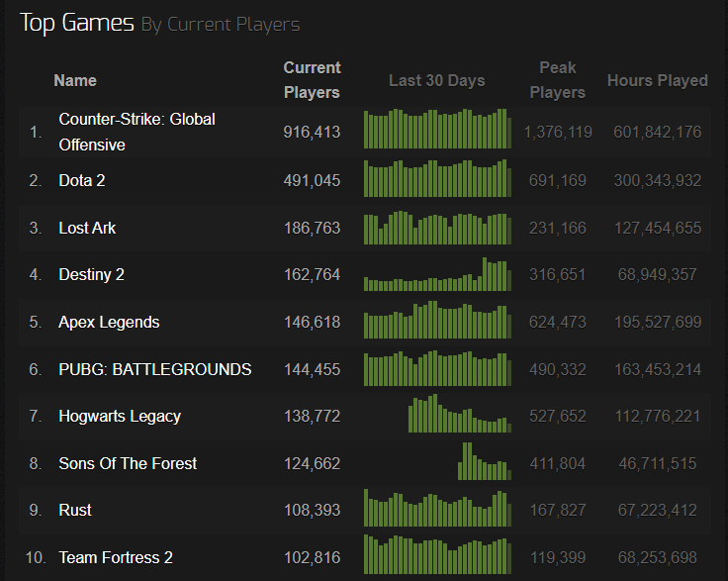This screenshot has width=728, height=581.
Task: Select hours played value 67,223,412
Action: (658, 510)
